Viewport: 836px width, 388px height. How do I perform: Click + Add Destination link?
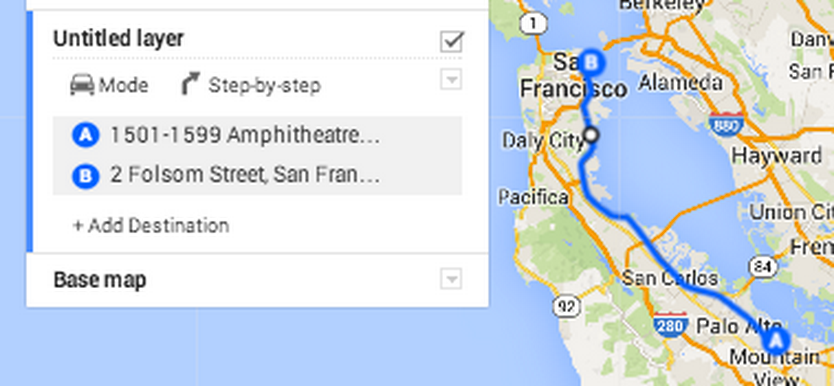click(x=151, y=225)
